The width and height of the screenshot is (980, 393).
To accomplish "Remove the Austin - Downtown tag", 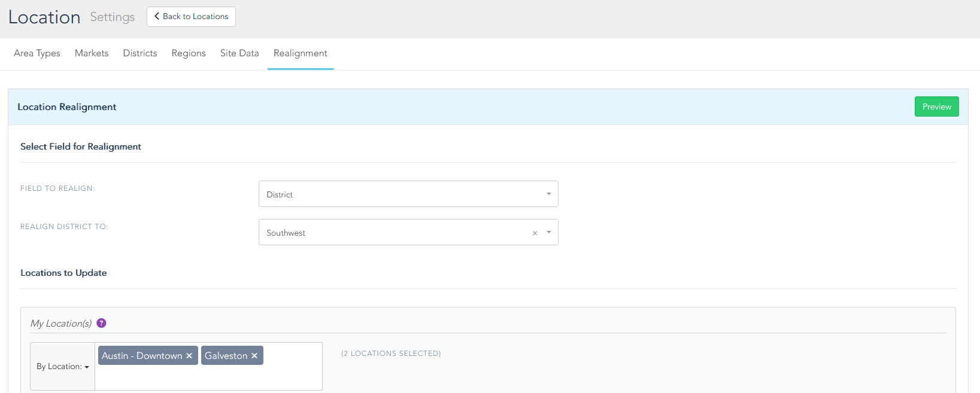I will pos(189,356).
